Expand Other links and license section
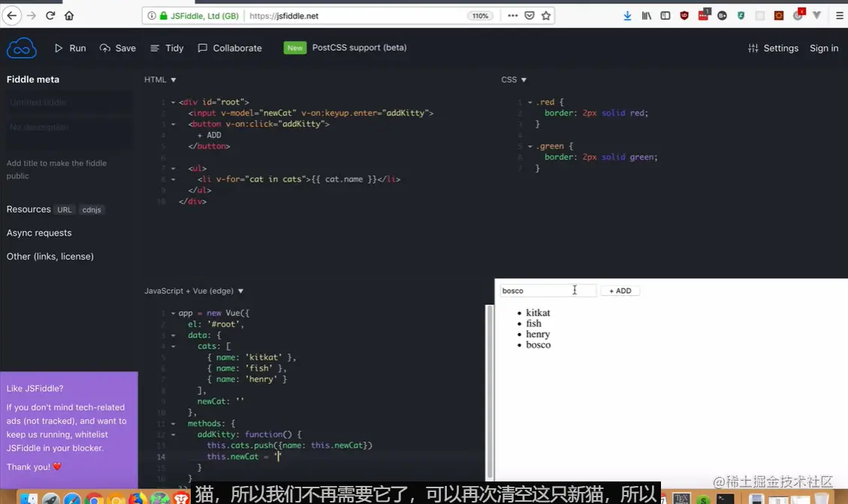The height and width of the screenshot is (504, 848). point(50,256)
